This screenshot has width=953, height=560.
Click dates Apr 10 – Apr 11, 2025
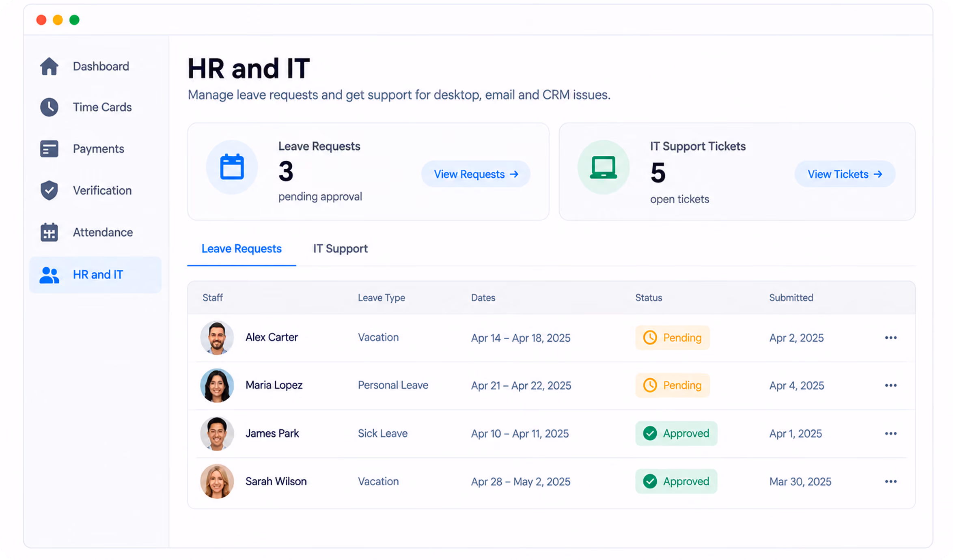pyautogui.click(x=520, y=434)
